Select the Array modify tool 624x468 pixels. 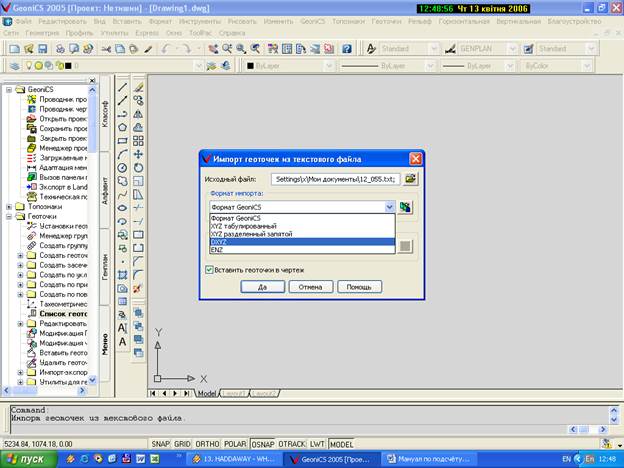click(138, 141)
